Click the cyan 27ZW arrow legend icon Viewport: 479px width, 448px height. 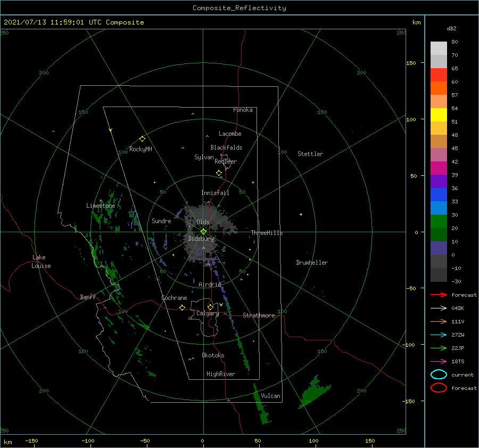pos(439,335)
